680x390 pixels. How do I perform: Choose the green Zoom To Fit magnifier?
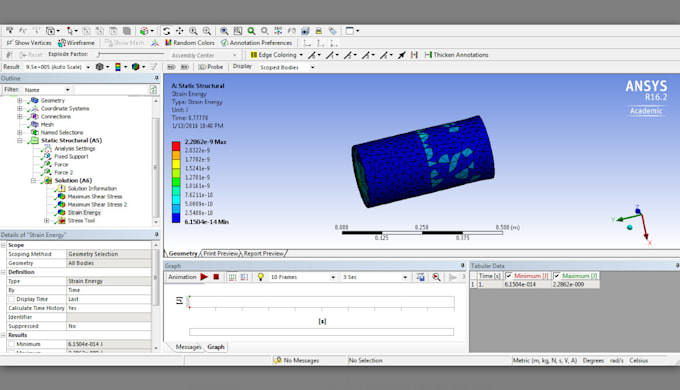tap(251, 31)
